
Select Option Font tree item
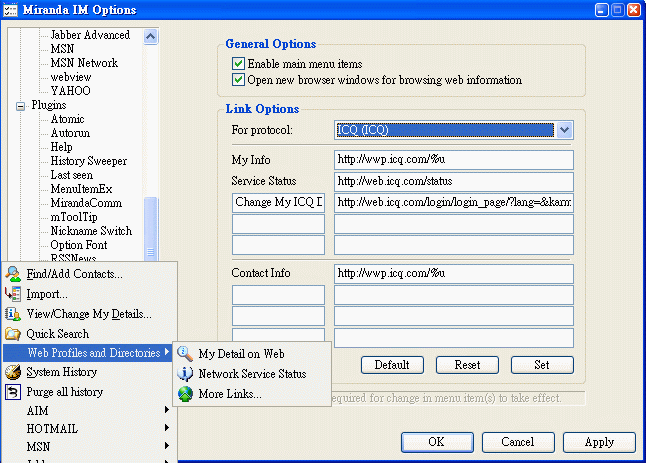[x=79, y=245]
